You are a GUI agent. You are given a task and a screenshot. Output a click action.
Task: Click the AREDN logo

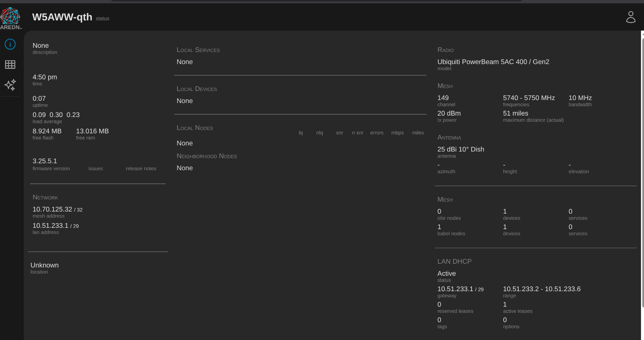click(11, 18)
